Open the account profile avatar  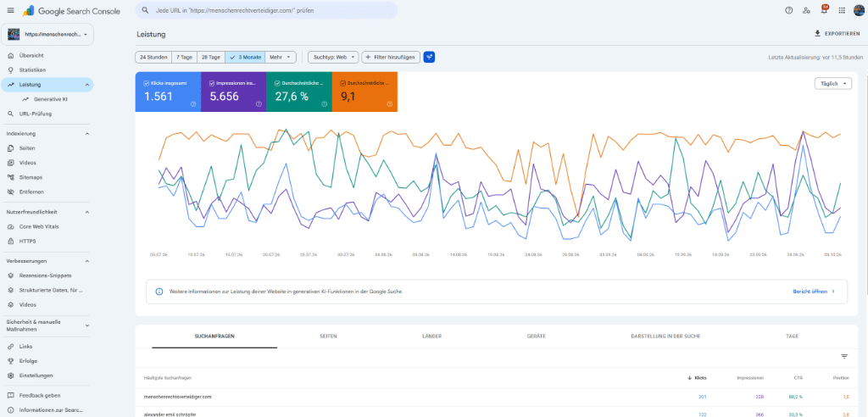859,10
